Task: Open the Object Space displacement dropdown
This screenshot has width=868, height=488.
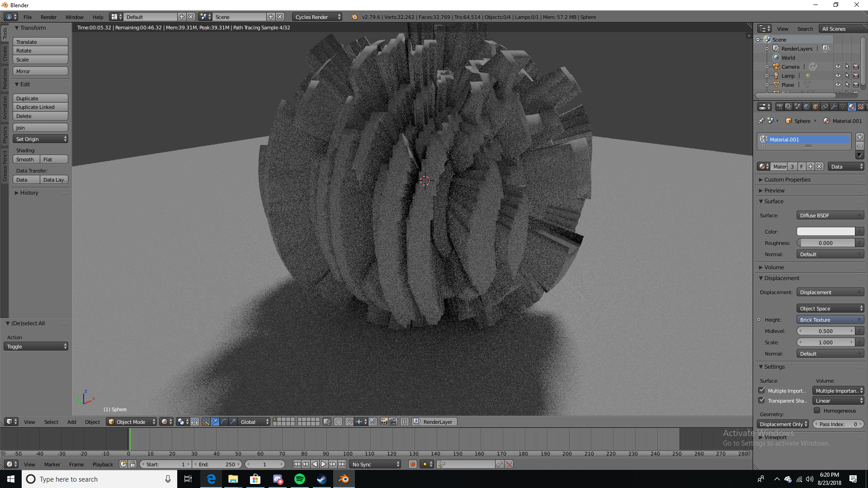Action: [x=830, y=309]
